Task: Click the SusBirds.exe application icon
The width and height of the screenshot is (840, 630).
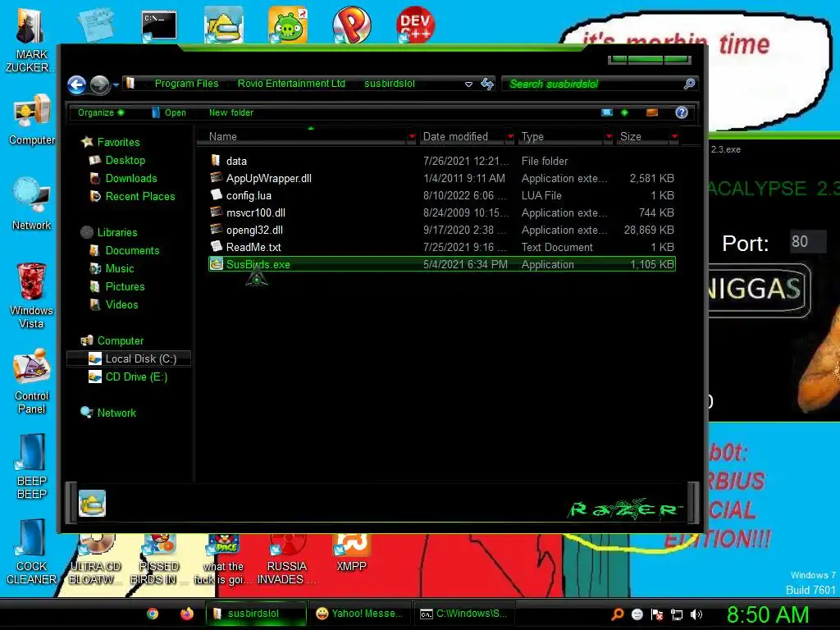Action: (216, 264)
